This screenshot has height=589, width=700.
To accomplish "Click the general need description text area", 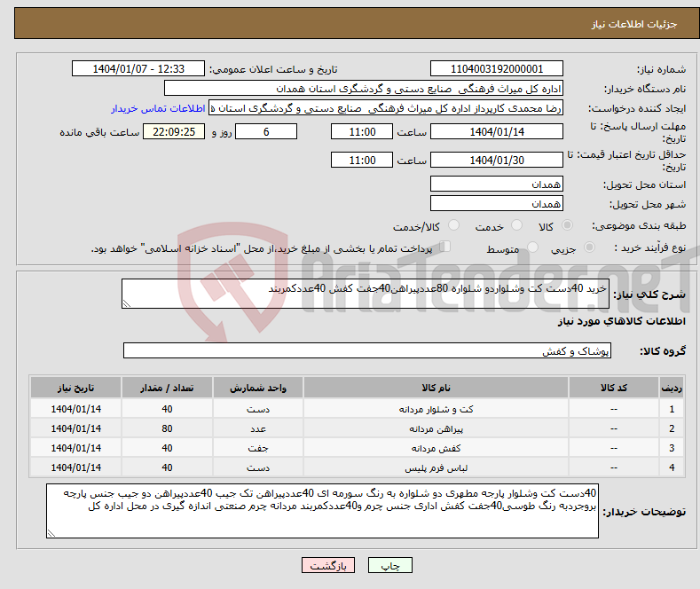I will point(366,294).
